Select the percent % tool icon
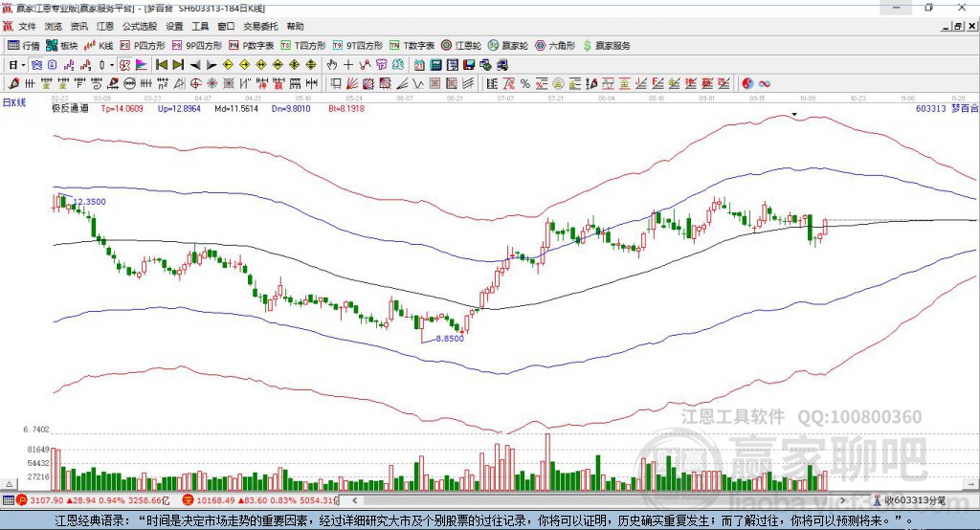 (x=525, y=83)
